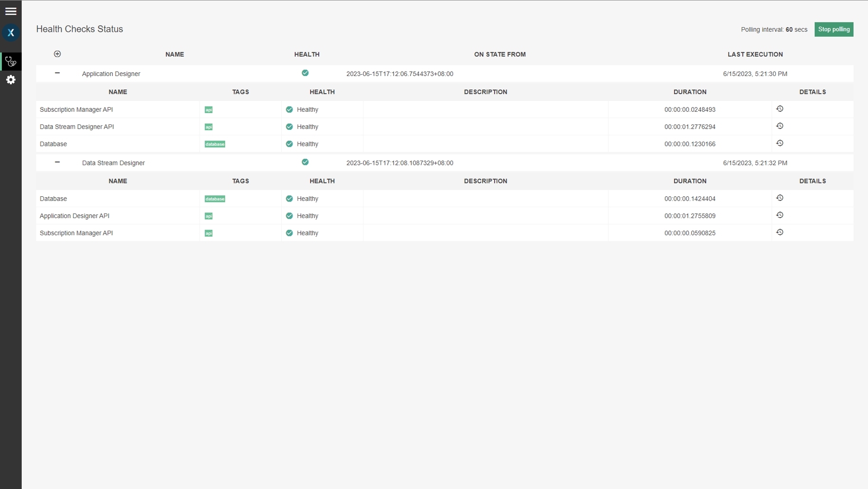868x489 pixels.
Task: Collapse the Application Designer group
Action: point(57,73)
